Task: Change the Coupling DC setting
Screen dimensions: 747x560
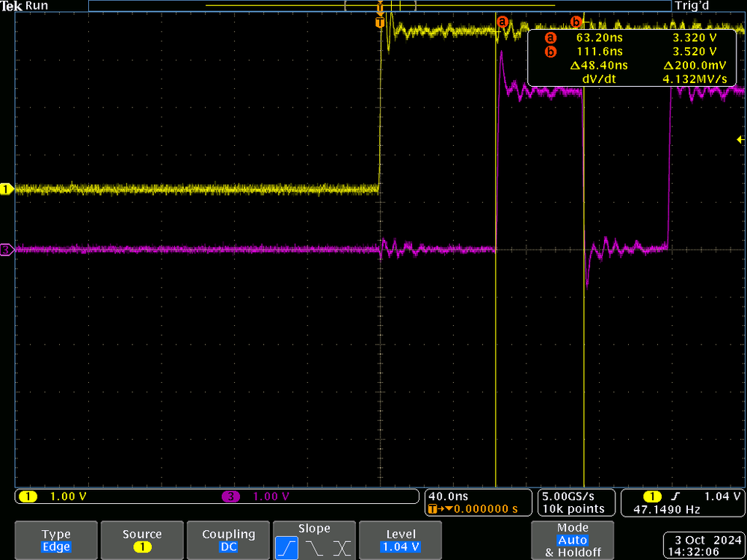Action: click(x=228, y=540)
